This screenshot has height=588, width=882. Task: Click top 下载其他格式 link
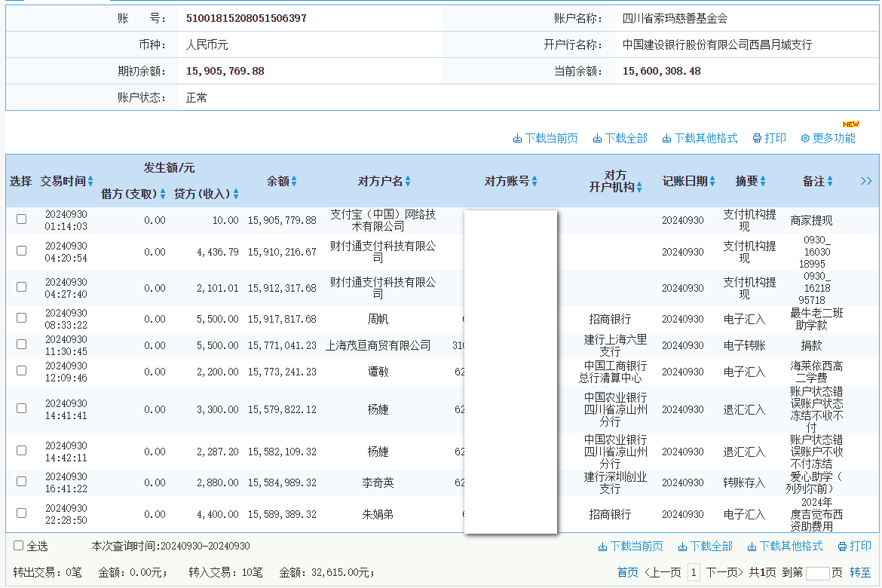pos(700,139)
